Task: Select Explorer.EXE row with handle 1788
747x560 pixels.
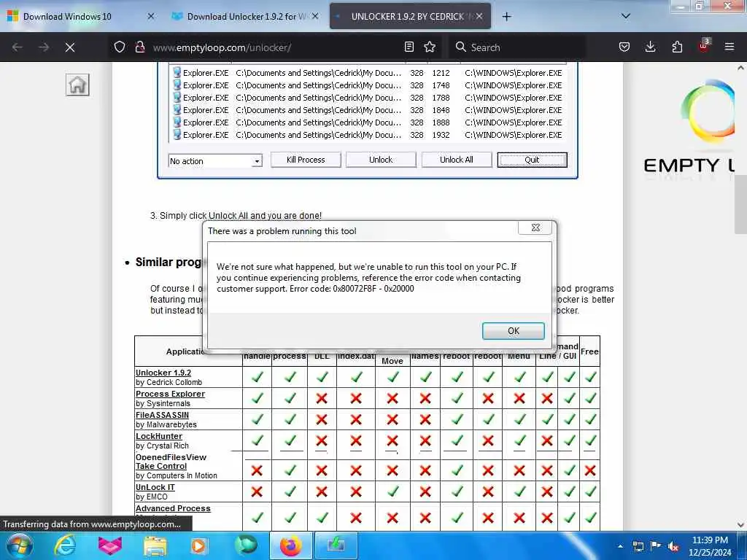Action: click(368, 98)
